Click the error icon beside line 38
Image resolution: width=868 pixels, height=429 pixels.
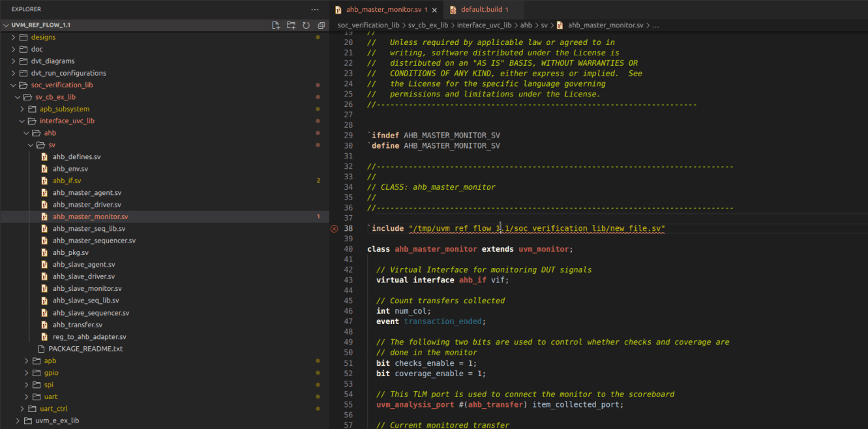click(x=333, y=228)
